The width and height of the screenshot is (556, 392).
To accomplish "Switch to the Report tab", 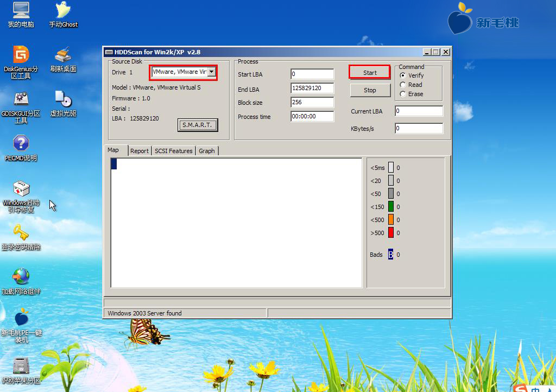I will (x=140, y=151).
